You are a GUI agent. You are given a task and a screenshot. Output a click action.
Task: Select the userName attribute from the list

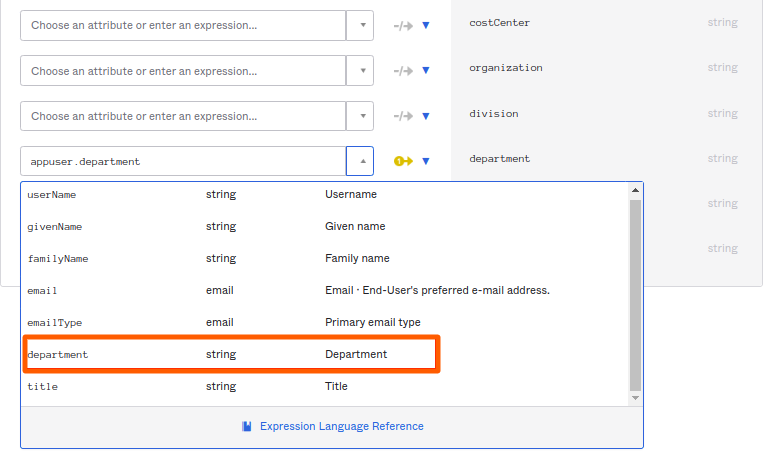tap(52, 194)
